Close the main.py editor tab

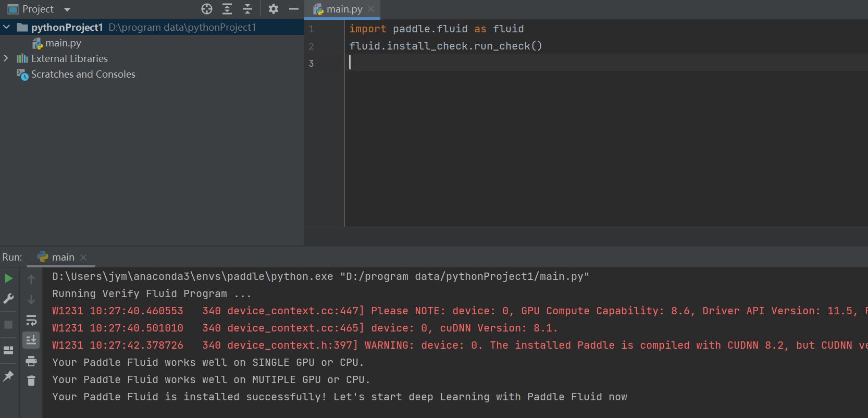point(371,9)
